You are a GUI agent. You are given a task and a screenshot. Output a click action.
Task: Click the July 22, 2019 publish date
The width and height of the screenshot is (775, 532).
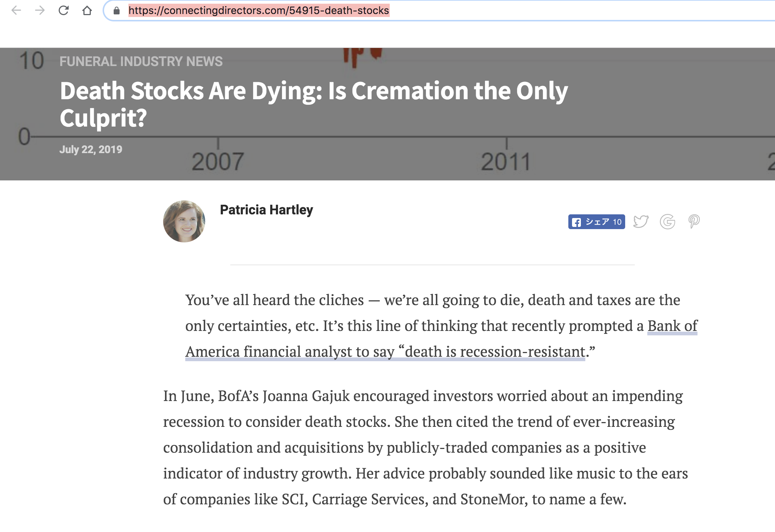coord(91,149)
